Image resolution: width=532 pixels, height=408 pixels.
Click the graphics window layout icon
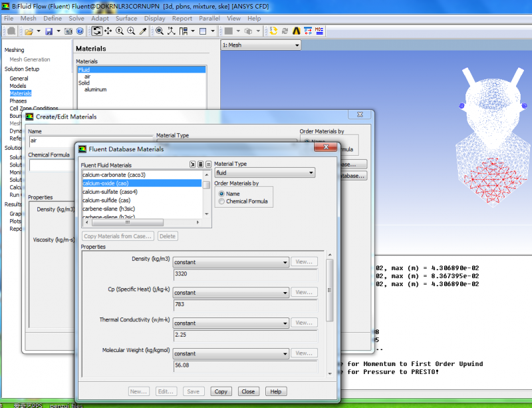click(x=203, y=31)
